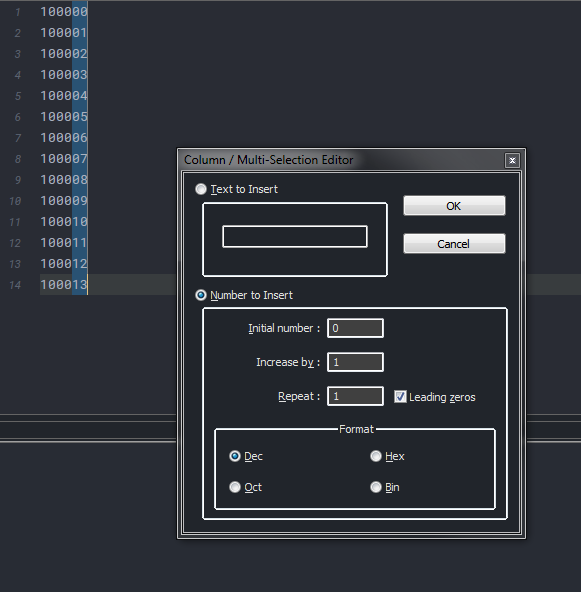Click line 12 text 100011
This screenshot has height=592, width=581.
point(64,242)
